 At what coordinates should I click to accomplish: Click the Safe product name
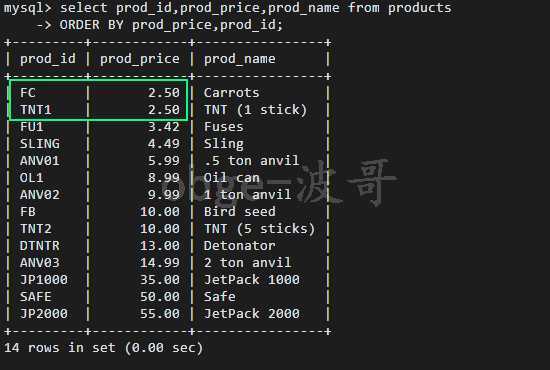[220, 297]
